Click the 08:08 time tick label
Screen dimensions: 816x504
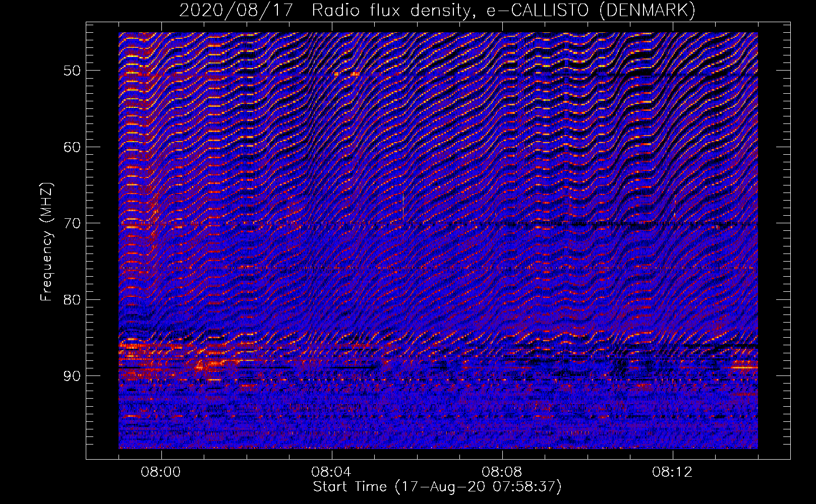pos(502,472)
